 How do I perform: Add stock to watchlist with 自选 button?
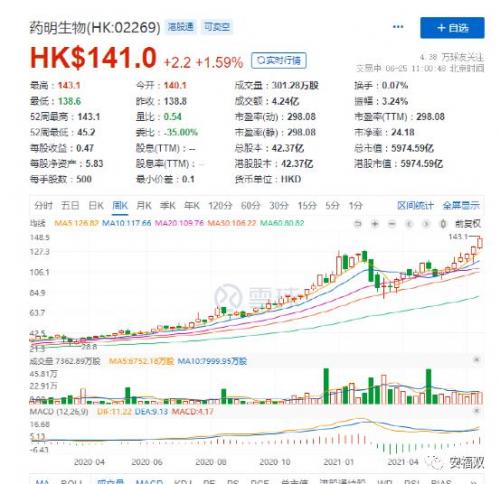(x=452, y=28)
